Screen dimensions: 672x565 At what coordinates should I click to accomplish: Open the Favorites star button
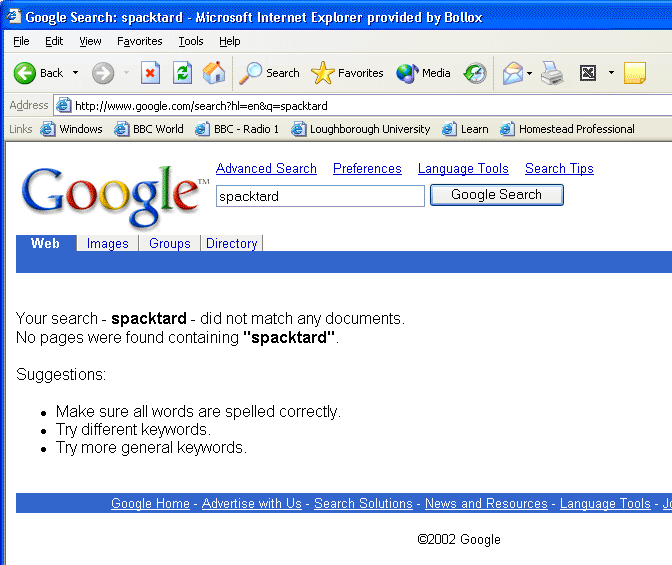coord(347,73)
